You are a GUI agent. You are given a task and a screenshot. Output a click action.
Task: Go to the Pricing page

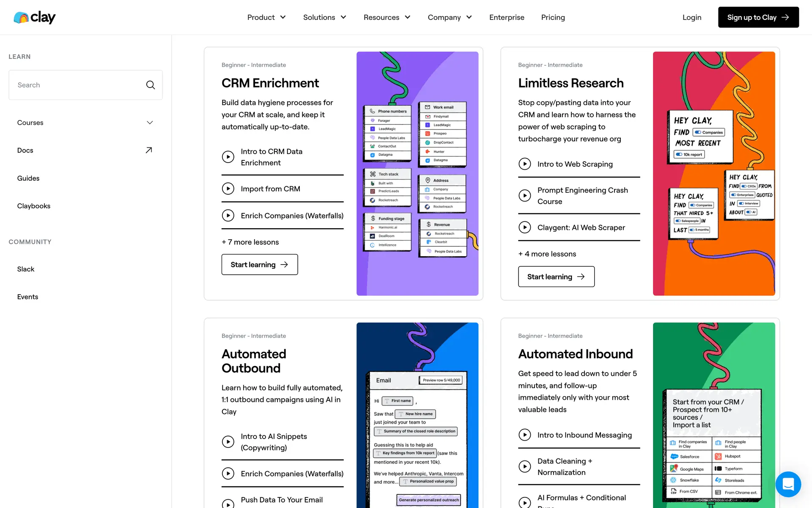553,17
